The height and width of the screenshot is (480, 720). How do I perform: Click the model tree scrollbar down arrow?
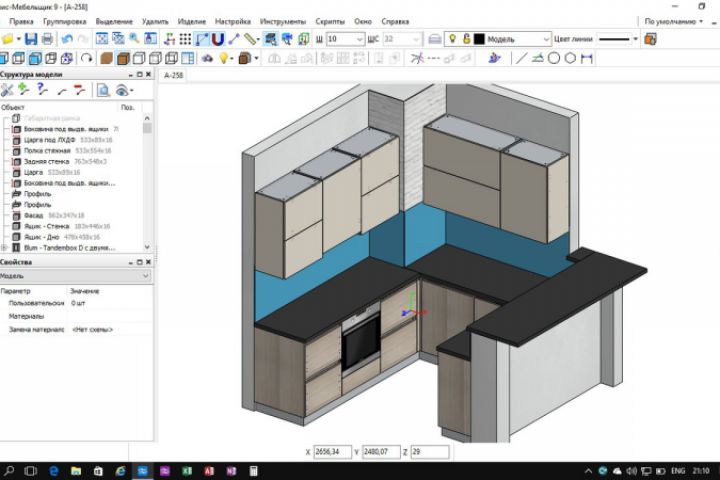tap(147, 247)
